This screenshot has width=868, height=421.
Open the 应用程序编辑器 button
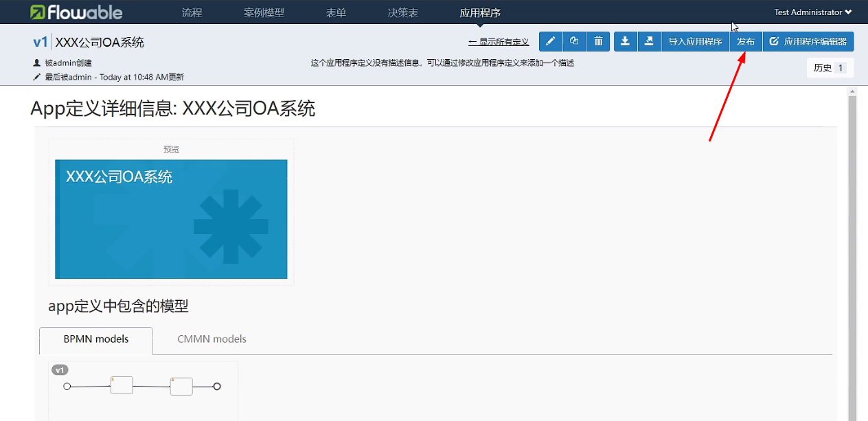(x=808, y=41)
